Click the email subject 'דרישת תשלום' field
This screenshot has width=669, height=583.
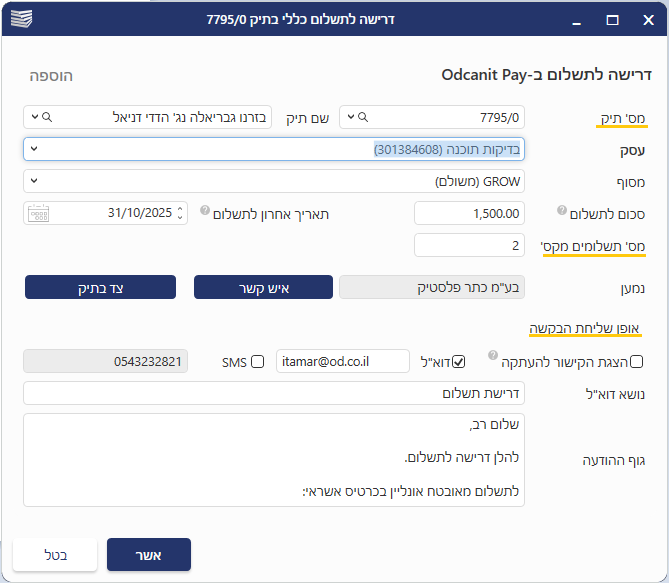[273, 394]
